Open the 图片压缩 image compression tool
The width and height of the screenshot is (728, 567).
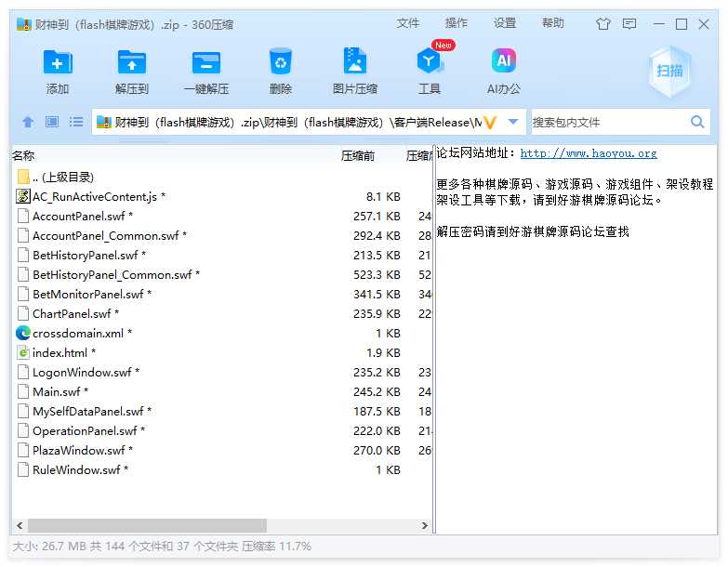click(355, 60)
